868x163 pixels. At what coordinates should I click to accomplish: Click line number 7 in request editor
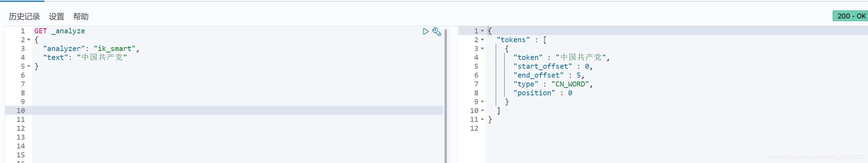click(23, 84)
